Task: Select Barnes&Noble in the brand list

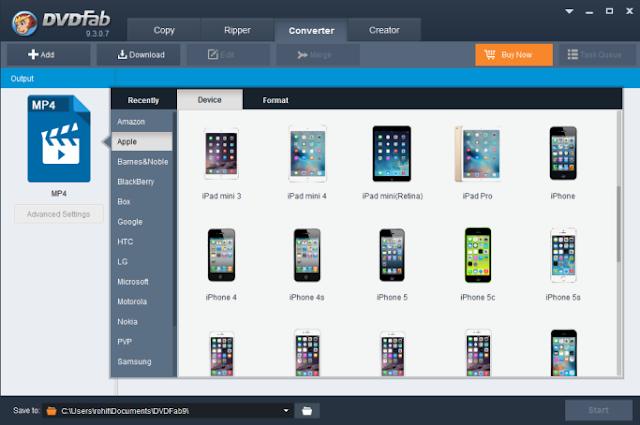Action: click(142, 162)
